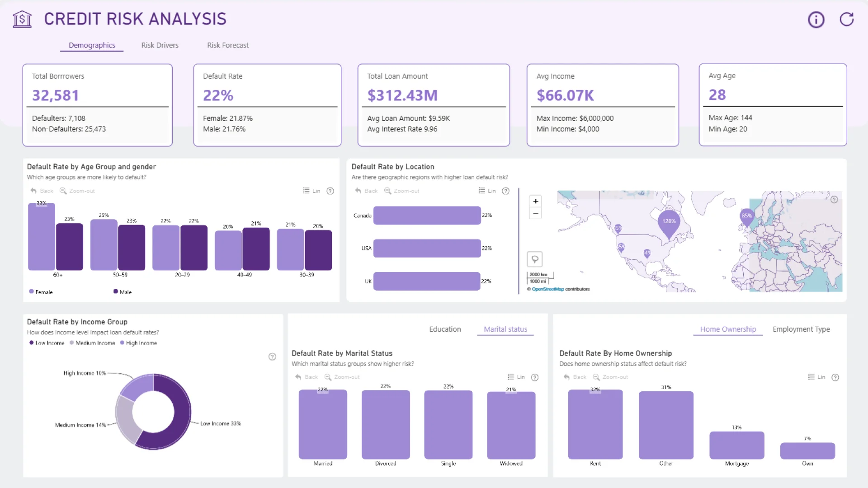The width and height of the screenshot is (868, 488).
Task: Open Lin scale menu on Age Group chart
Action: tap(311, 191)
